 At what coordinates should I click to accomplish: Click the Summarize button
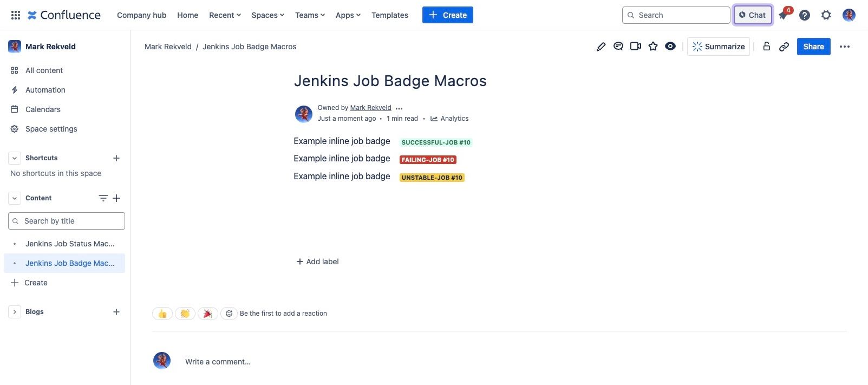(x=719, y=47)
